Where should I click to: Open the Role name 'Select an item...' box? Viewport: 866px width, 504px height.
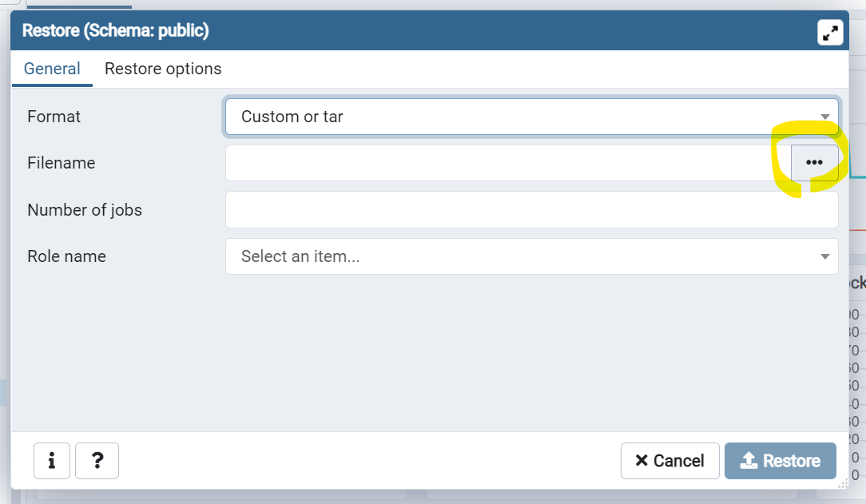[x=519, y=256]
